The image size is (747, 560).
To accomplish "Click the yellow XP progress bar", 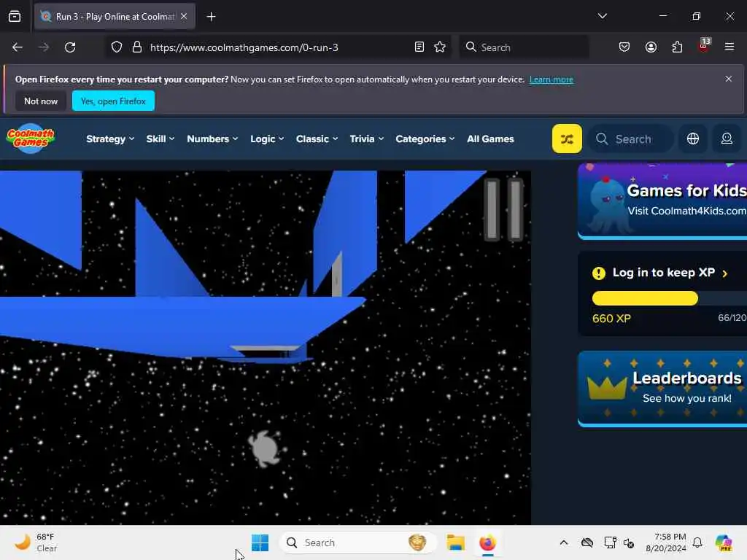I will pyautogui.click(x=645, y=298).
